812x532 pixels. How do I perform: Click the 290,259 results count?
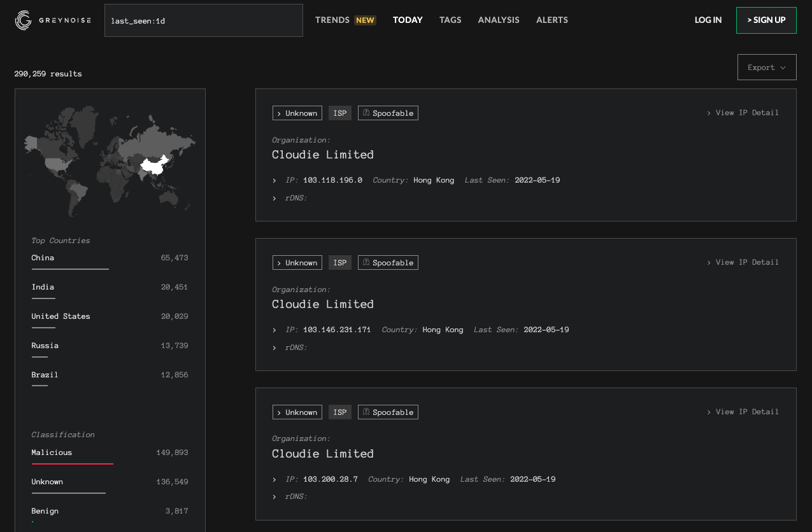(x=48, y=74)
